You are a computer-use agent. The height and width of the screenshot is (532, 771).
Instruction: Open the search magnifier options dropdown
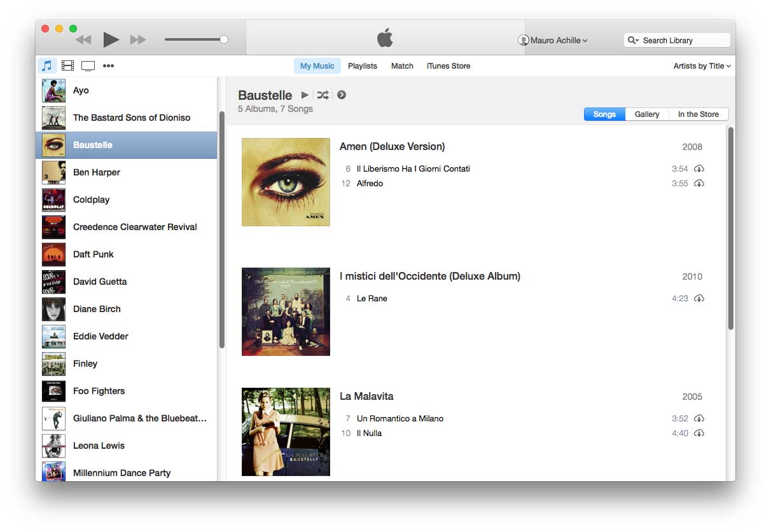[633, 40]
